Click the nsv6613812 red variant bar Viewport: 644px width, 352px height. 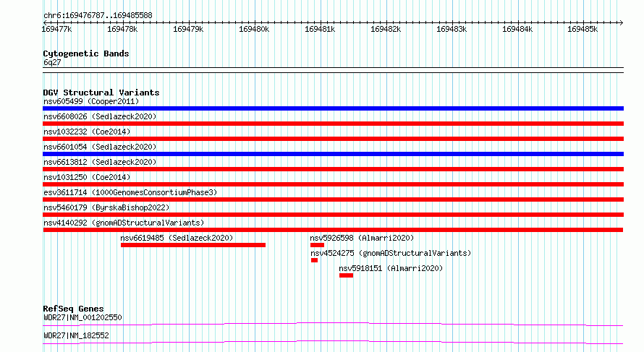(333, 169)
